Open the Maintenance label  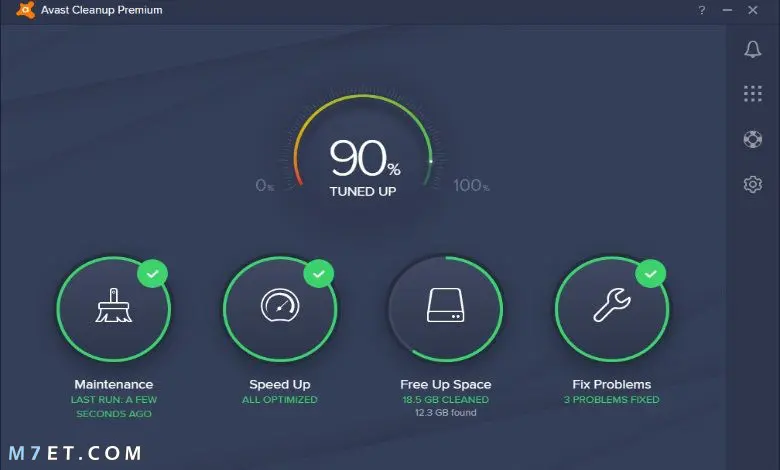point(114,384)
